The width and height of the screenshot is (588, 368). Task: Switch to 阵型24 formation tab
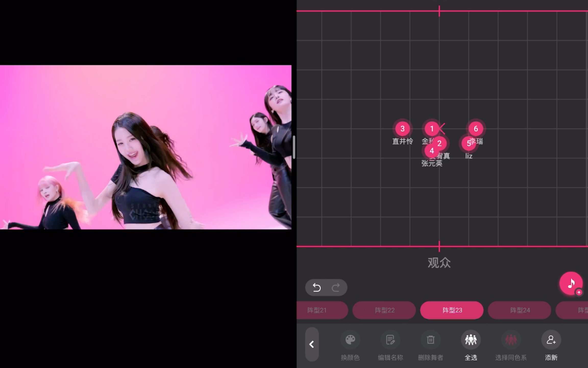pos(520,310)
